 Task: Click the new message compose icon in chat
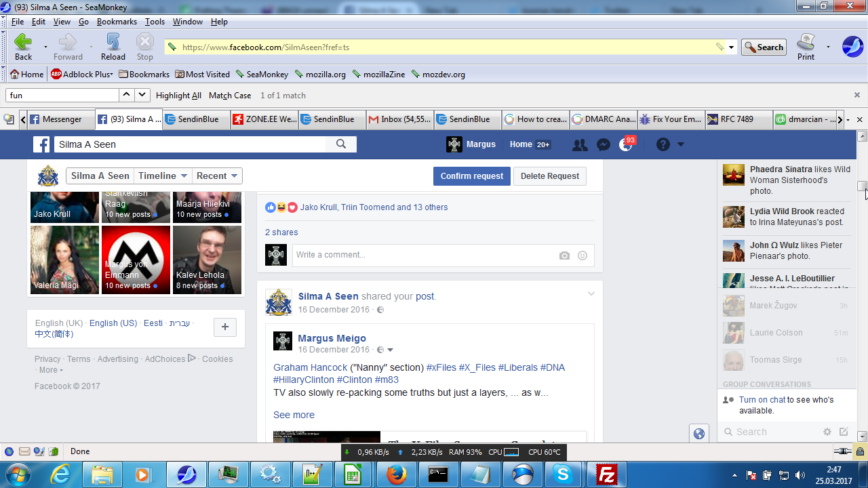(x=844, y=432)
